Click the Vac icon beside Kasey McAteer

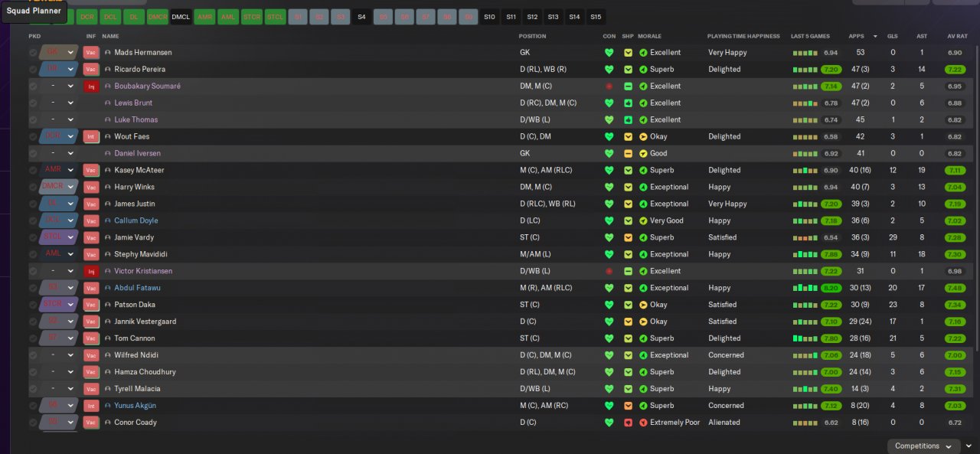[x=91, y=171]
